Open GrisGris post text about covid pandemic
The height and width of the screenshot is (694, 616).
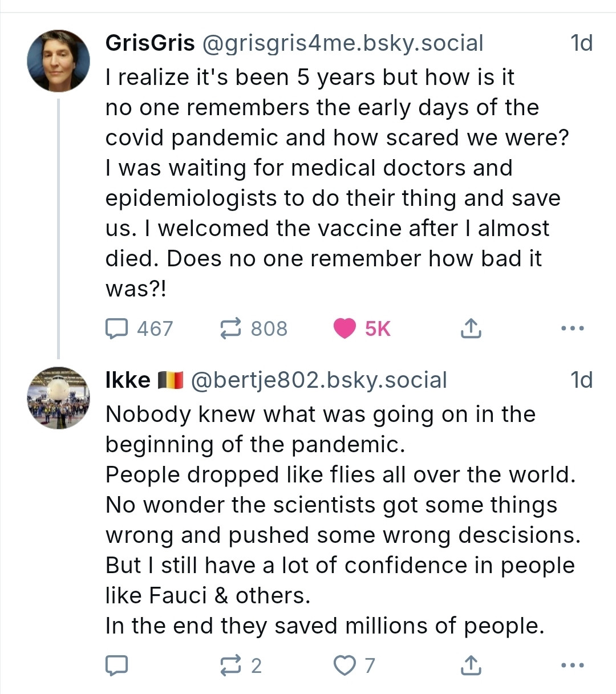(337, 182)
